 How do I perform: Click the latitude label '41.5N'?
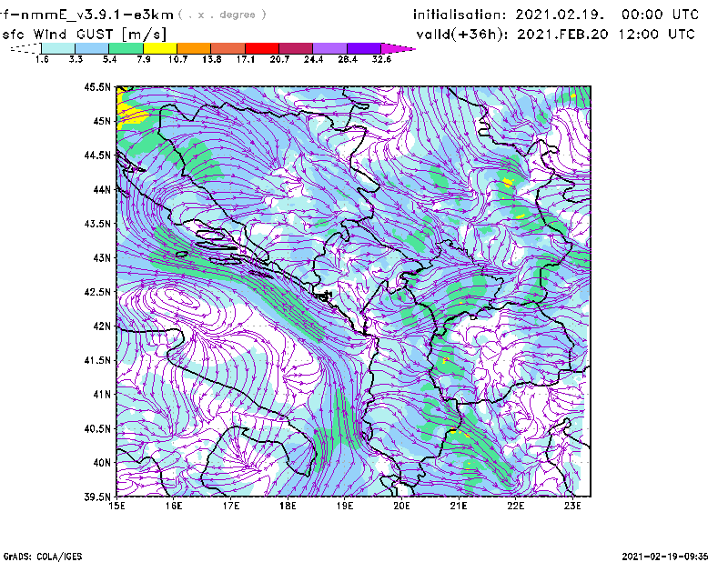[97, 360]
